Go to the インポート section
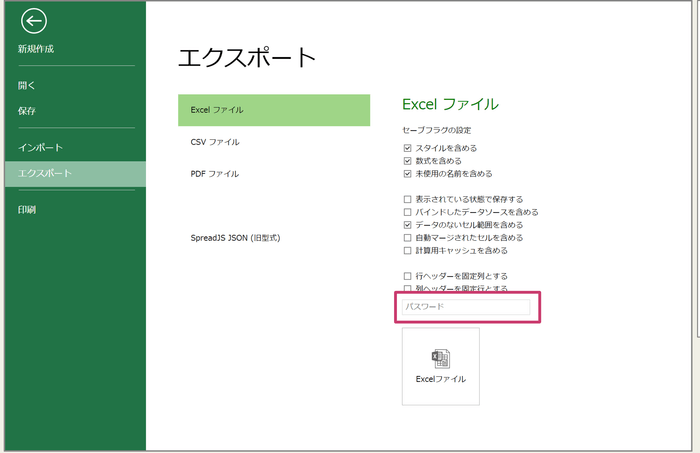 [40, 147]
